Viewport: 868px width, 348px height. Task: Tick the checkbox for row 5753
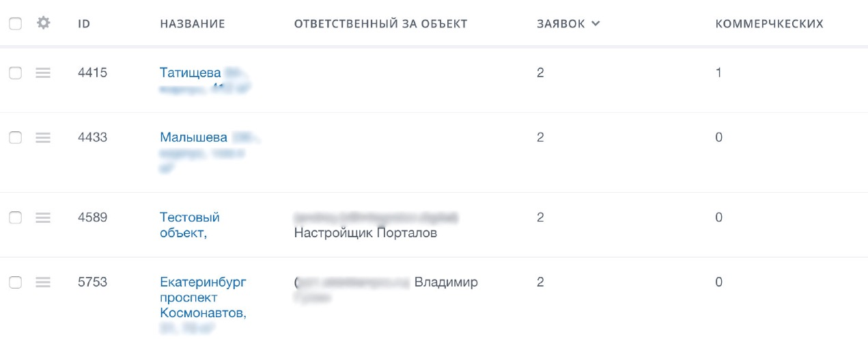point(15,282)
